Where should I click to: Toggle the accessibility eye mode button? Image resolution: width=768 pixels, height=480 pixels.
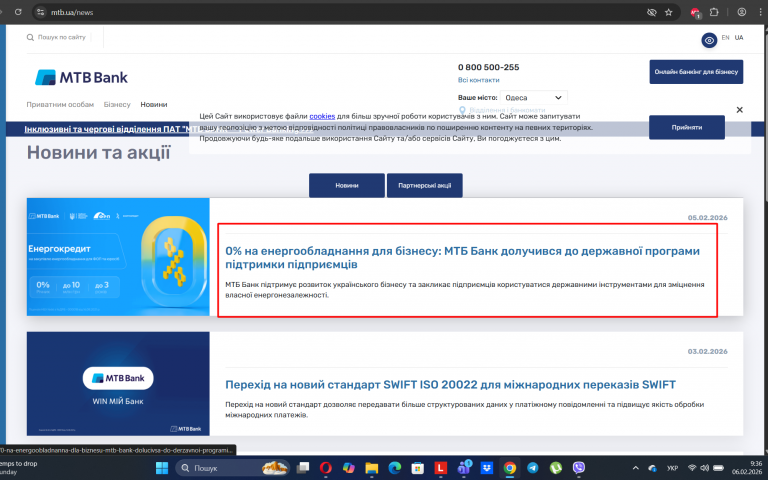point(709,40)
